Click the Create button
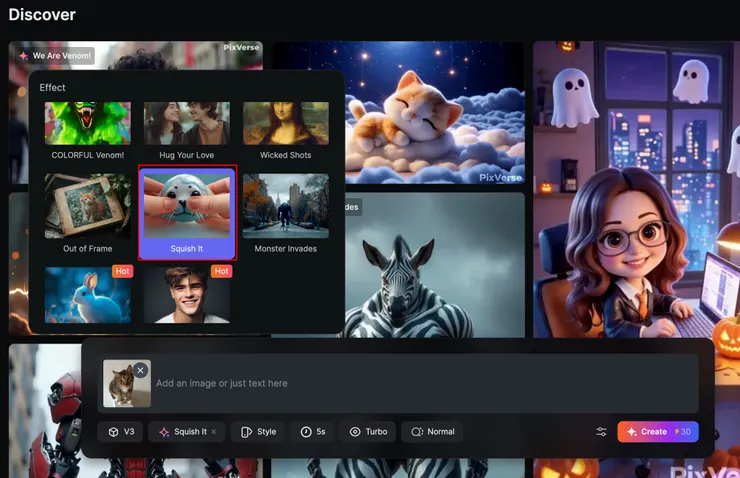Screen dimensions: 740x478 (658, 432)
